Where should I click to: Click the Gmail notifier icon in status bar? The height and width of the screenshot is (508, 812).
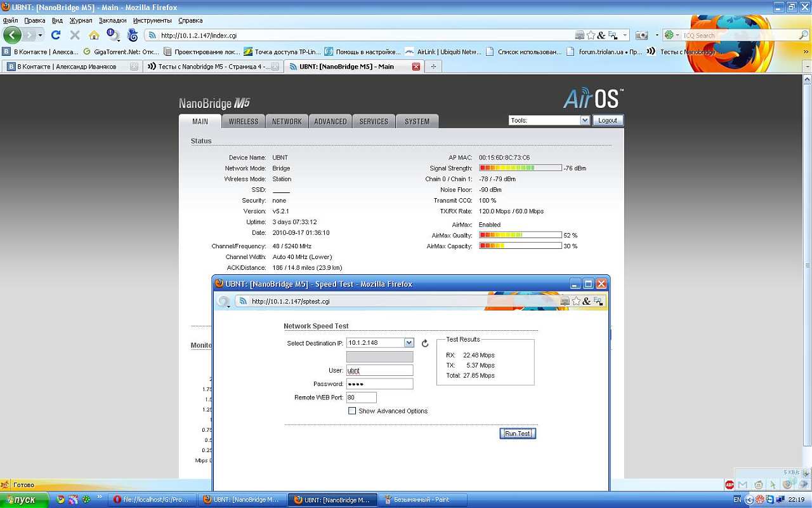coord(743,485)
